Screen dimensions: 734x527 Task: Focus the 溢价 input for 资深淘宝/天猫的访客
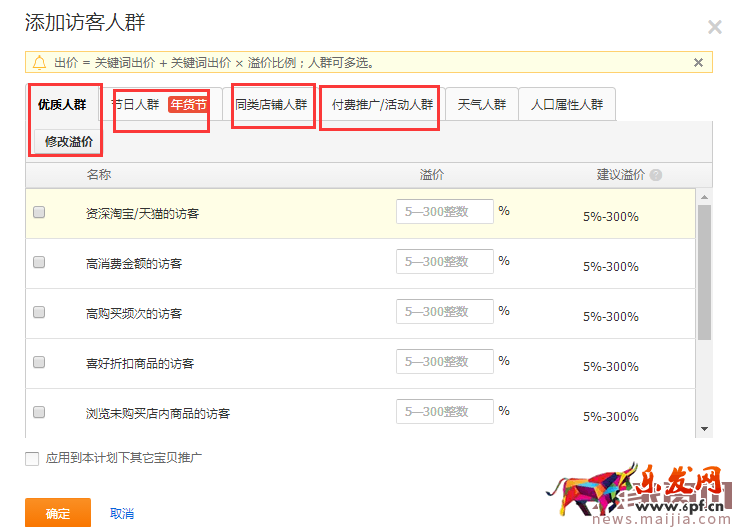pos(445,212)
